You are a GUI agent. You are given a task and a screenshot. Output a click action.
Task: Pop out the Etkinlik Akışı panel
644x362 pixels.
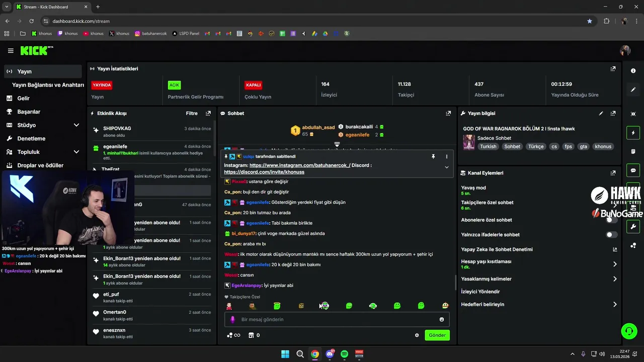[x=208, y=114]
